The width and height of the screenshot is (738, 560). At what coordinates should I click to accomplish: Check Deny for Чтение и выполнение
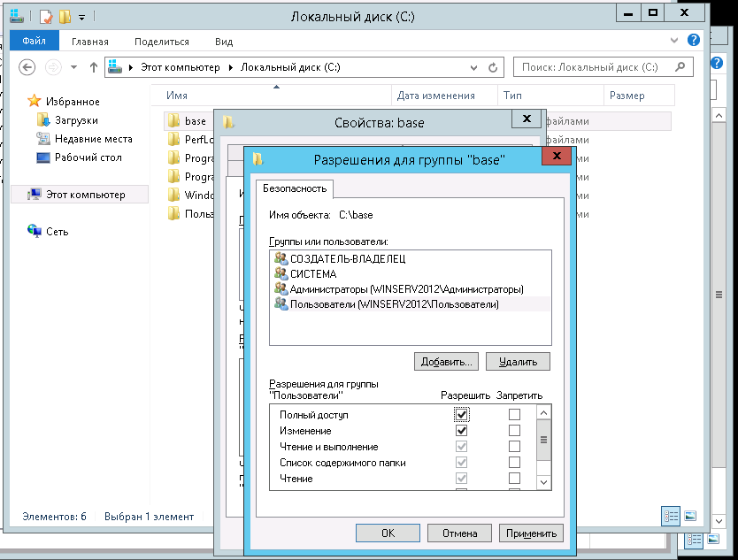(514, 447)
